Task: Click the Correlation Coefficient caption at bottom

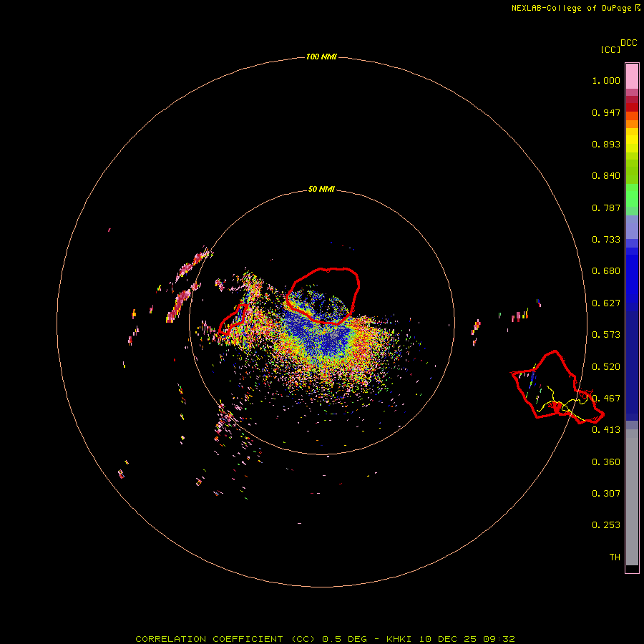Action: (x=325, y=639)
